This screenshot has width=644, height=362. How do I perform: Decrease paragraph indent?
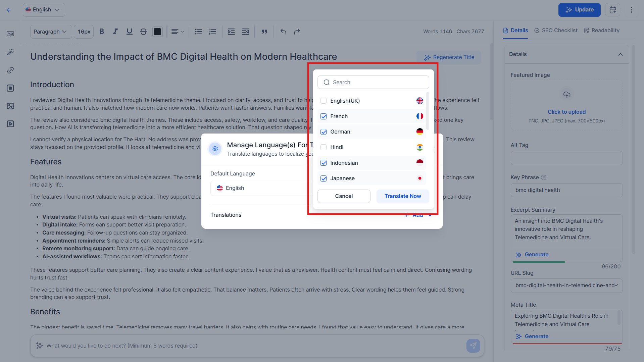245,32
